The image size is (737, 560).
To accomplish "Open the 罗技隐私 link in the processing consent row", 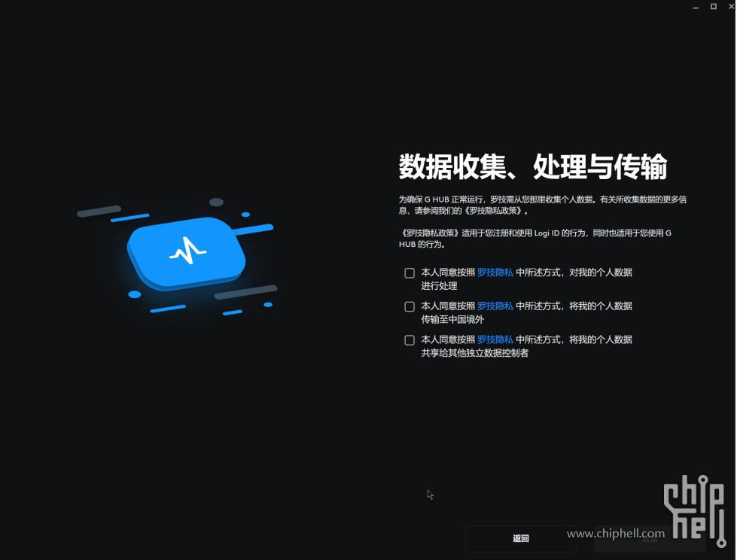I will click(495, 272).
